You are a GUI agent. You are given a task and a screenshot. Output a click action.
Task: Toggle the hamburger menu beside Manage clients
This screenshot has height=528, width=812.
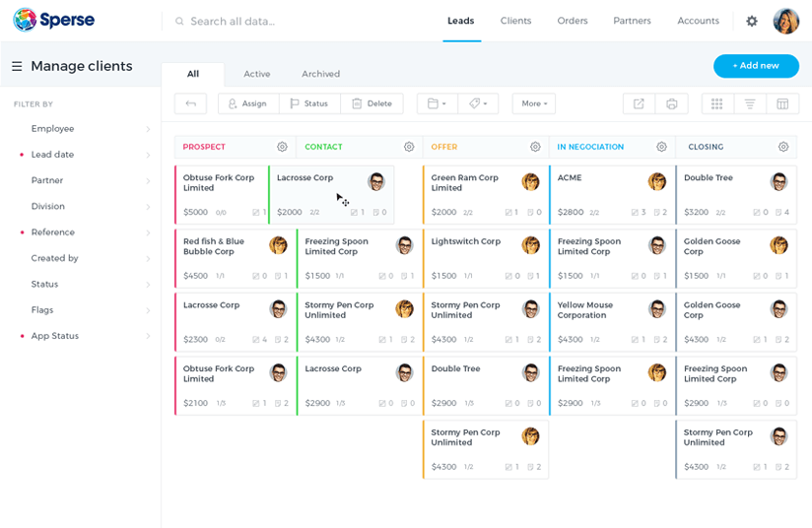coord(17,66)
